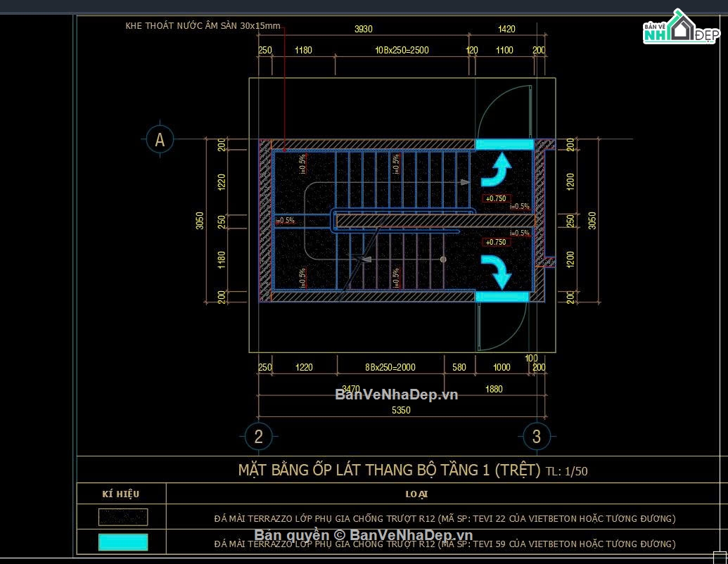
Task: Click the cyan upward-turning arrow at top landing
Action: 497,169
